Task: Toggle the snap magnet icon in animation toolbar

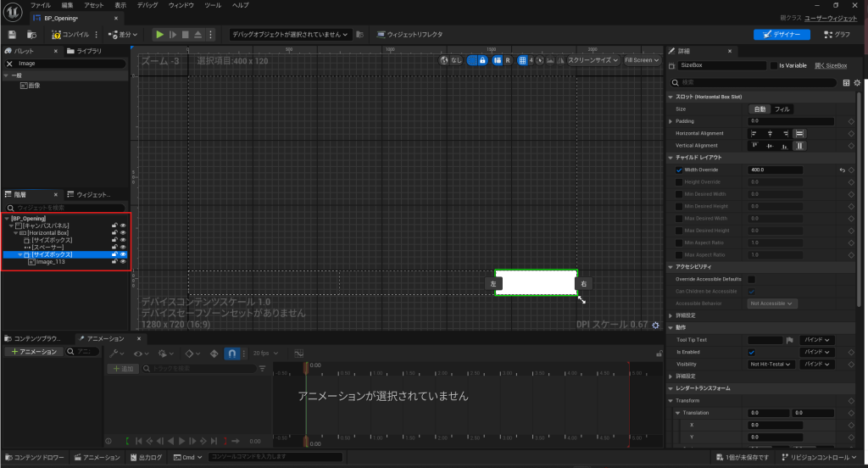Action: pyautogui.click(x=232, y=353)
